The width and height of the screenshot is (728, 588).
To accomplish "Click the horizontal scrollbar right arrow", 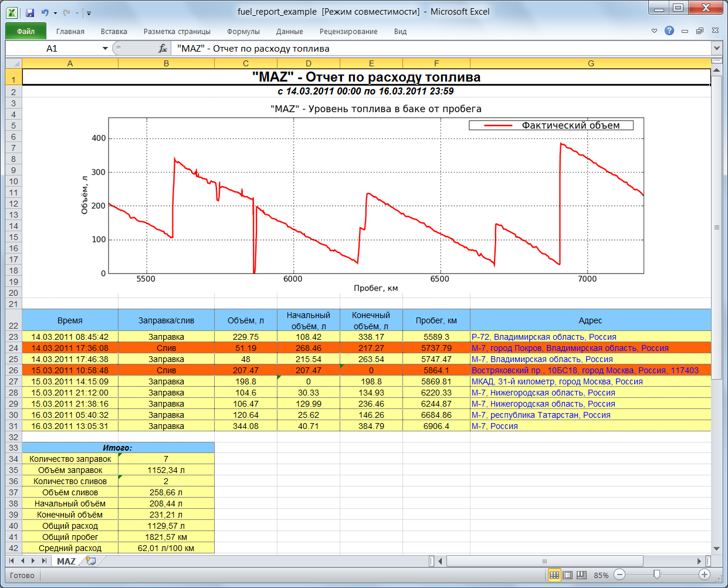I will coord(699,561).
